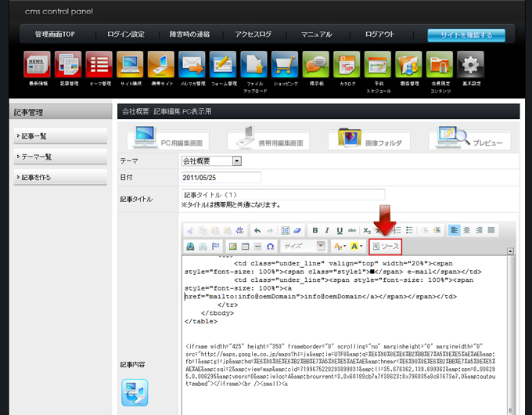
Task: Click the undo arrow in editor toolbar
Action: coord(257,230)
